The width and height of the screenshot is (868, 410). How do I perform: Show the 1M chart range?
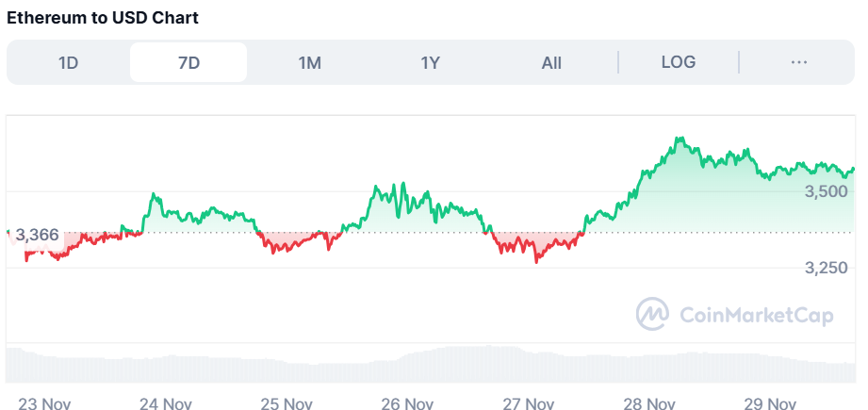tap(309, 62)
